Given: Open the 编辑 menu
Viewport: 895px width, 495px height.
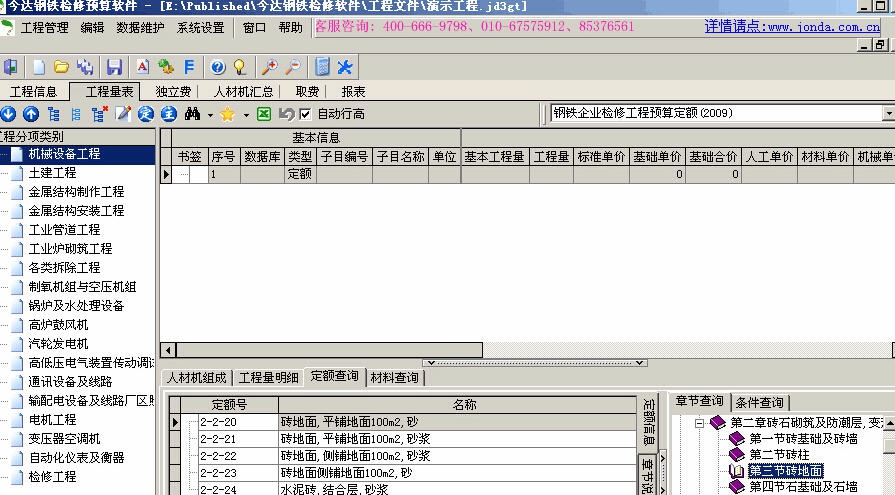Looking at the screenshot, I should 92,27.
